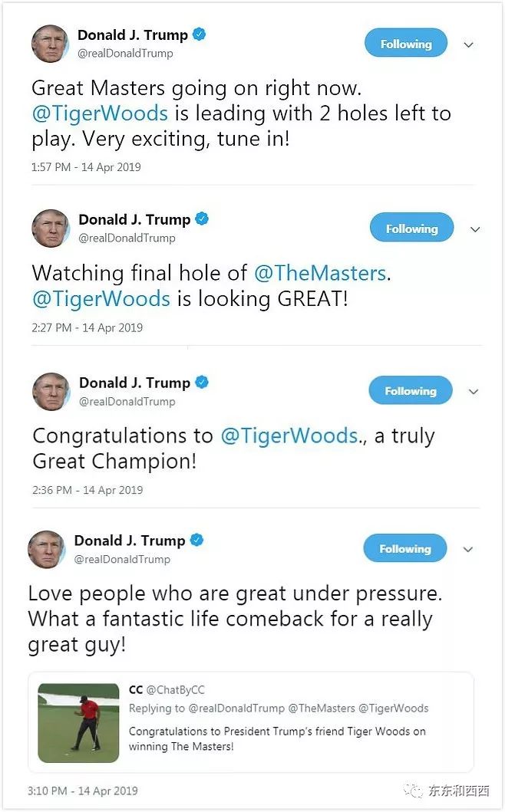Toggle Following button on the 1:57 PM tweet
Viewport: 505px width, 812px height.
pos(406,43)
